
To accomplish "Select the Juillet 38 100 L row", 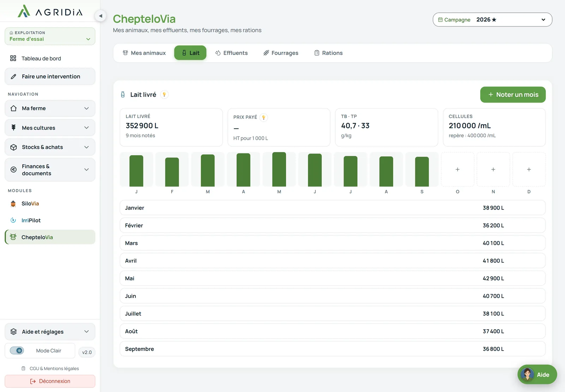I will pos(333,314).
